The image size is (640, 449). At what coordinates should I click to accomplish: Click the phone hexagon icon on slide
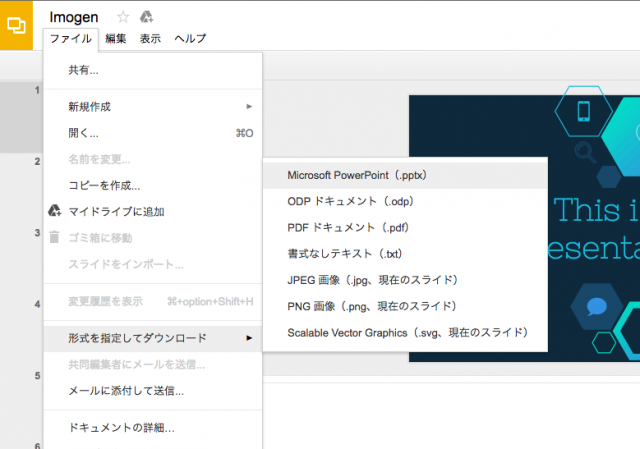click(584, 111)
